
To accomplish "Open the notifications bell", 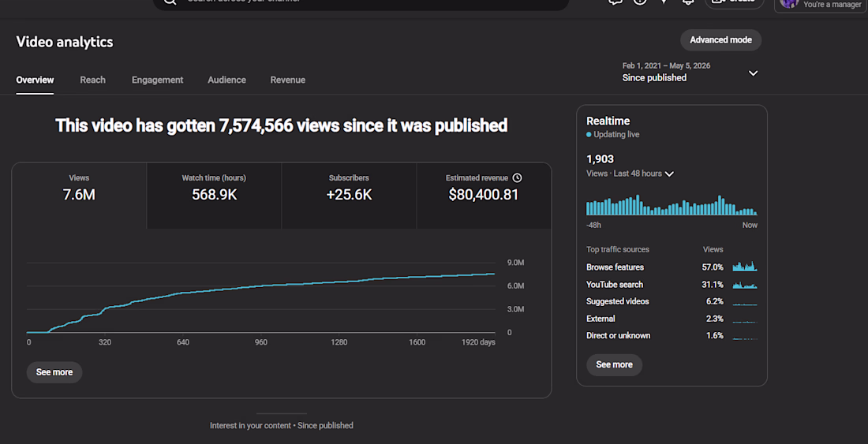I will click(x=688, y=2).
